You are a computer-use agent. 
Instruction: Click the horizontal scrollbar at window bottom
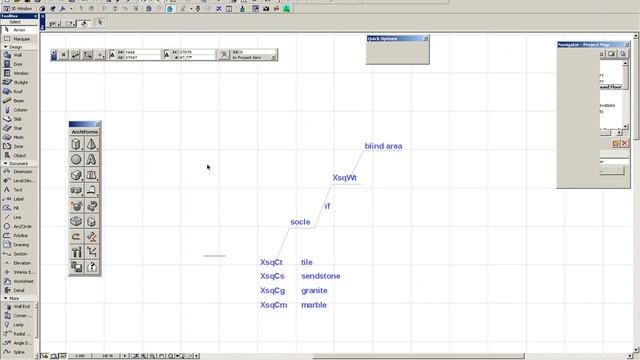pos(418,356)
